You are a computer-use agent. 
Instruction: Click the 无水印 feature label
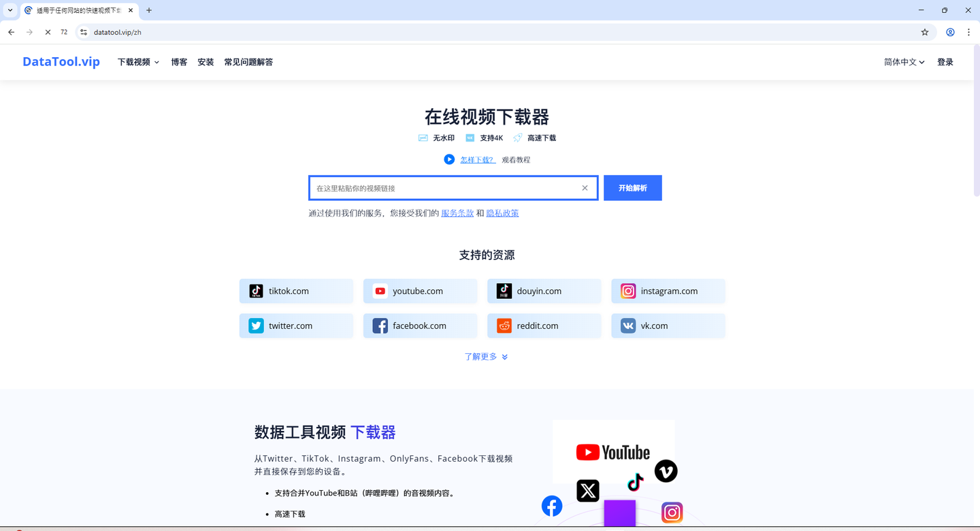click(444, 138)
